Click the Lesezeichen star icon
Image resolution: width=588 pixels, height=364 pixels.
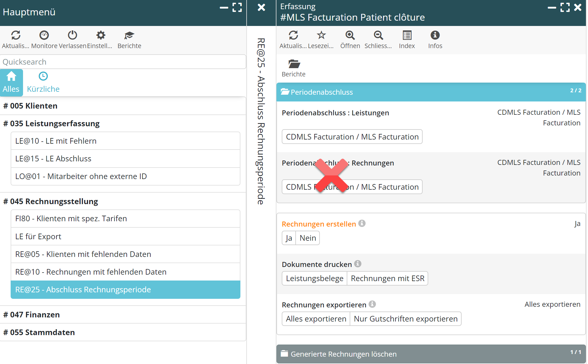coord(321,35)
